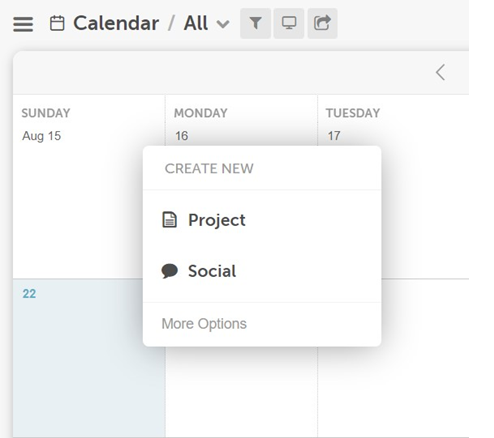Click the document icon next to Project
This screenshot has width=494, height=438.
(169, 220)
